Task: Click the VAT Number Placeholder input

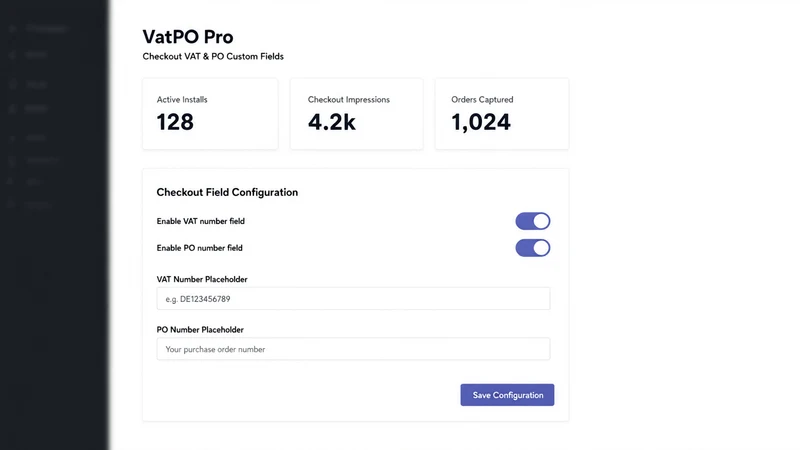Action: [353, 298]
